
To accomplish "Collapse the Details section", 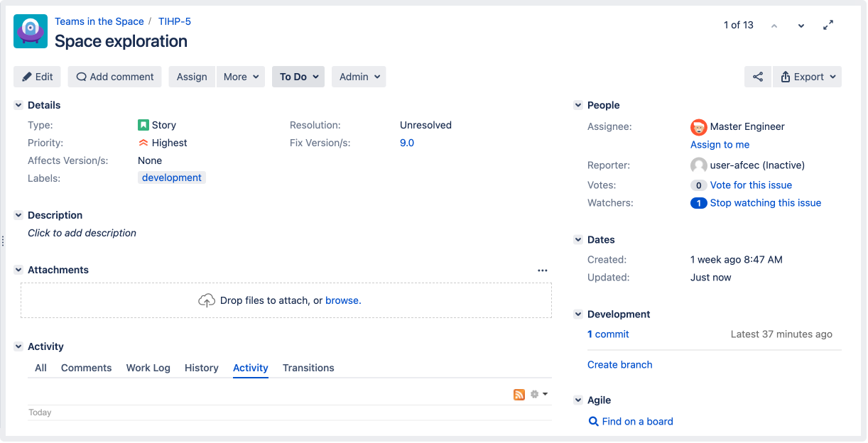I will 18,106.
